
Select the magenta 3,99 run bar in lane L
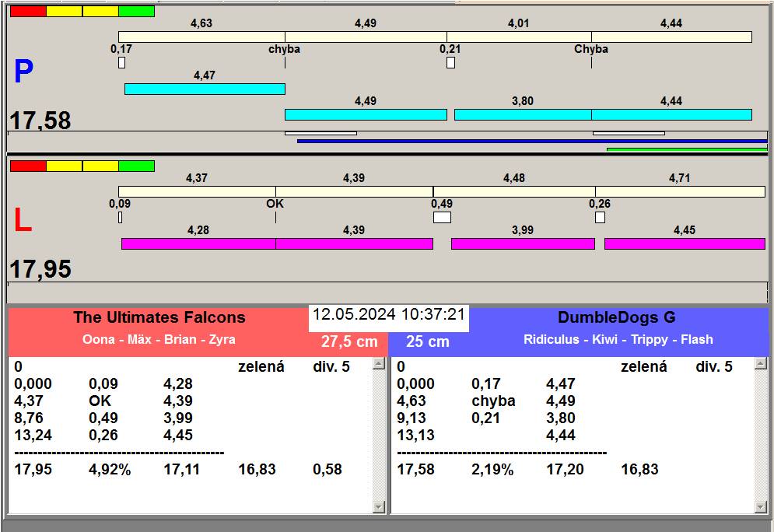pyautogui.click(x=524, y=243)
